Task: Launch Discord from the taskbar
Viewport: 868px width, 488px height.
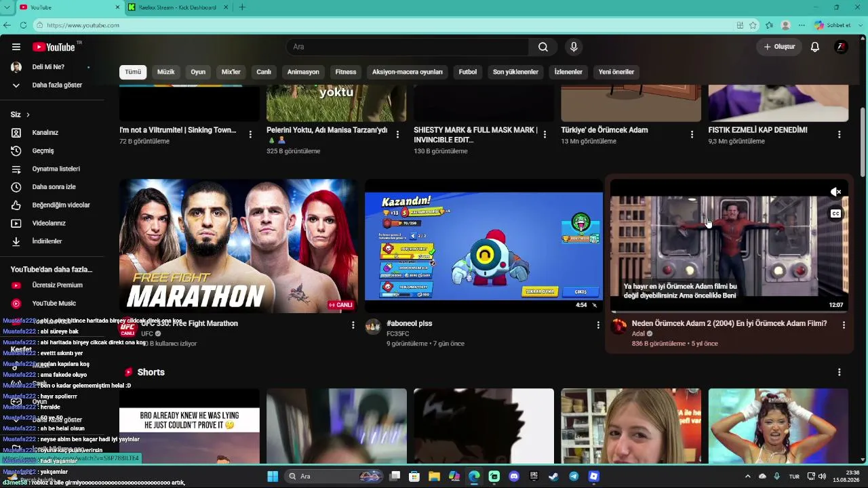Action: tap(514, 476)
